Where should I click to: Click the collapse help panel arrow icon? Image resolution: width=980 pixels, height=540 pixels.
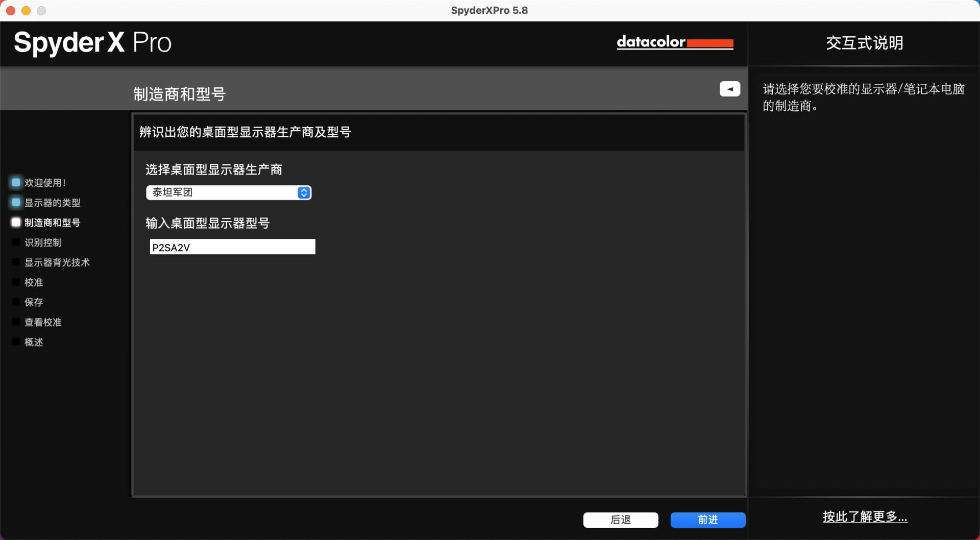click(730, 89)
